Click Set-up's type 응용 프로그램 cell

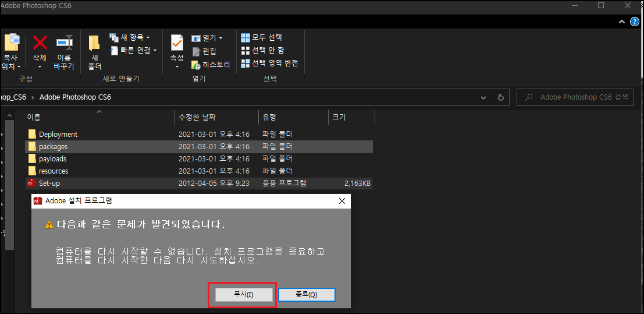pos(284,183)
